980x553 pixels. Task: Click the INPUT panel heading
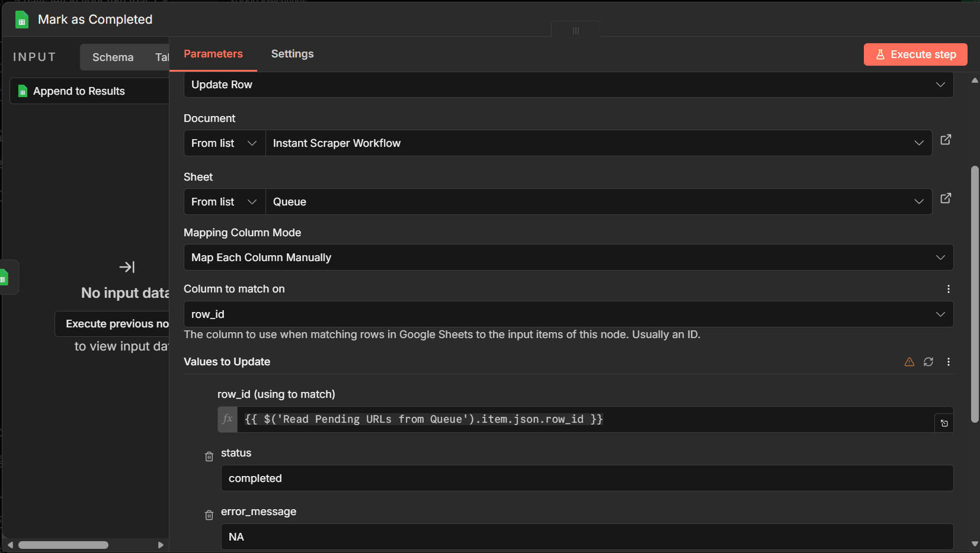tap(34, 57)
